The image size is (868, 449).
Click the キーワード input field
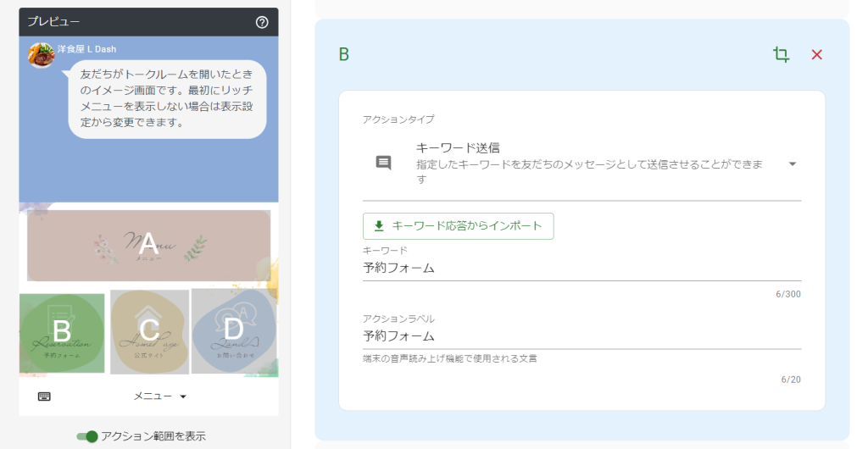[581, 269]
